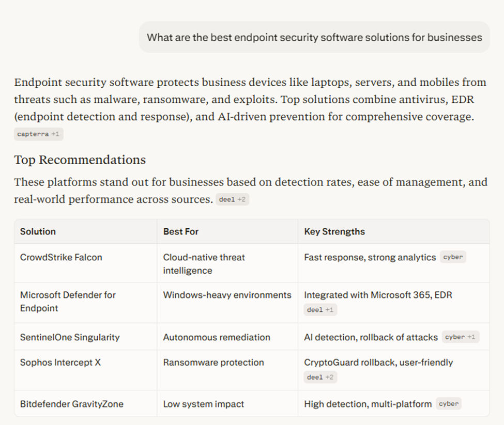Click the cyber citation next to CrowdStrike strengths
Viewport: 504px width, 425px height.
pyautogui.click(x=453, y=257)
